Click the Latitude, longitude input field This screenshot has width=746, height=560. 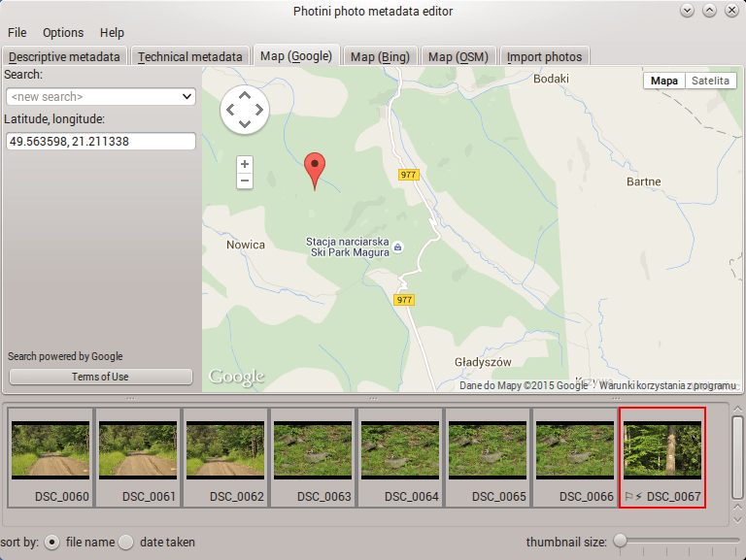click(x=101, y=141)
